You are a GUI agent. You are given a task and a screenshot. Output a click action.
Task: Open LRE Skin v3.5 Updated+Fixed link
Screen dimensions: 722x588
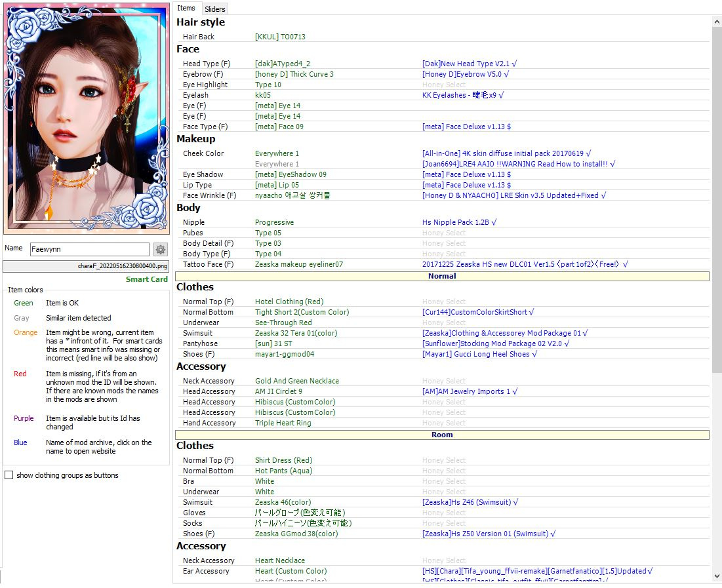(x=514, y=195)
